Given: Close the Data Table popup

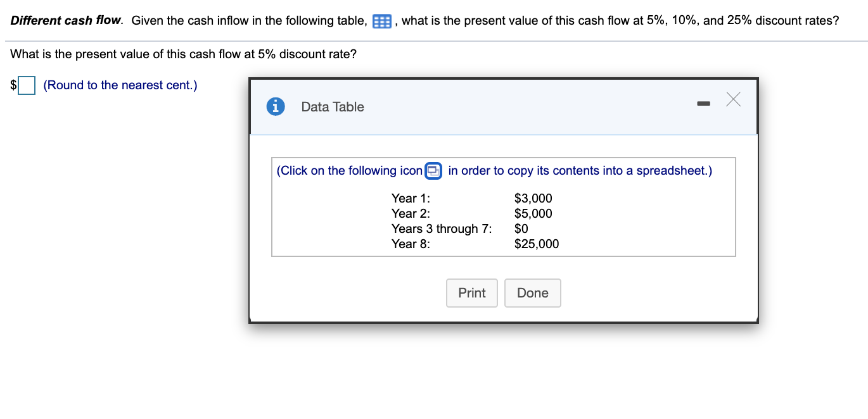Looking at the screenshot, I should pos(733,99).
